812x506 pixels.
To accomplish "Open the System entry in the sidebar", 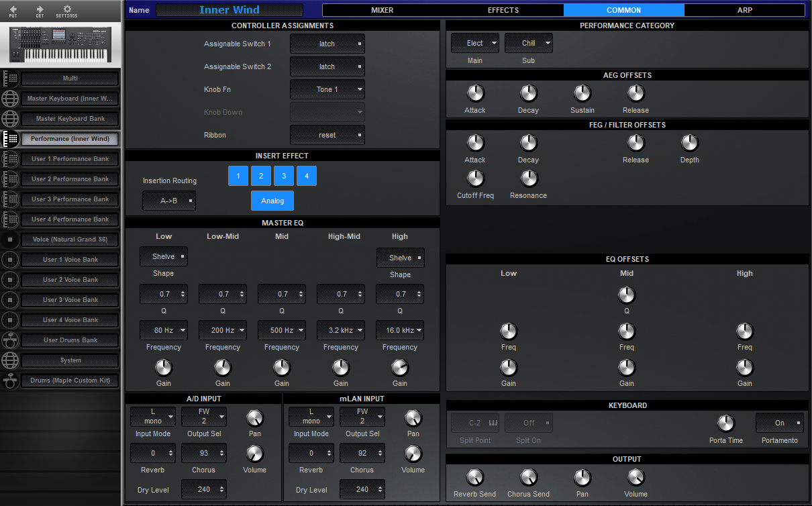I will point(70,360).
